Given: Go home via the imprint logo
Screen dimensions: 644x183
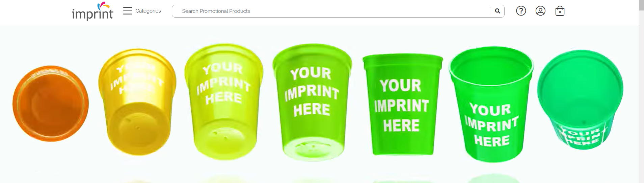Looking at the screenshot, I should tap(92, 12).
